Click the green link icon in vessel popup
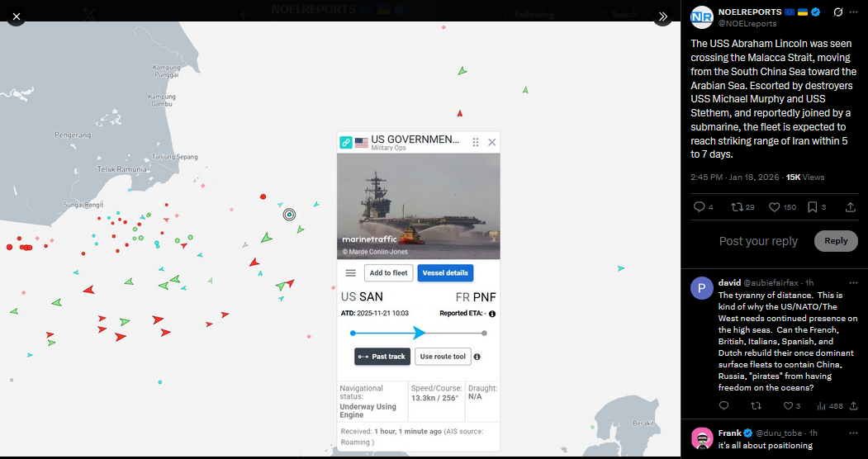Image resolution: width=868 pixels, height=459 pixels. [346, 143]
